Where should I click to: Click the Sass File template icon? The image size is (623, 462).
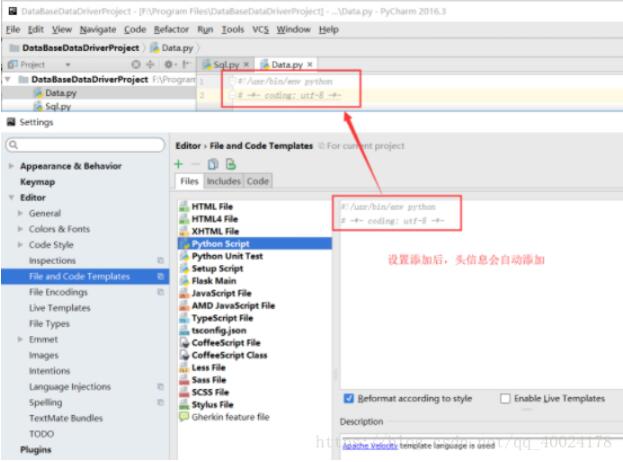click(x=184, y=380)
